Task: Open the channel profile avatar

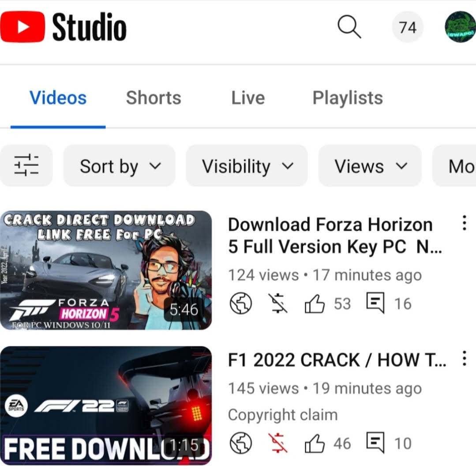Action: tap(460, 27)
